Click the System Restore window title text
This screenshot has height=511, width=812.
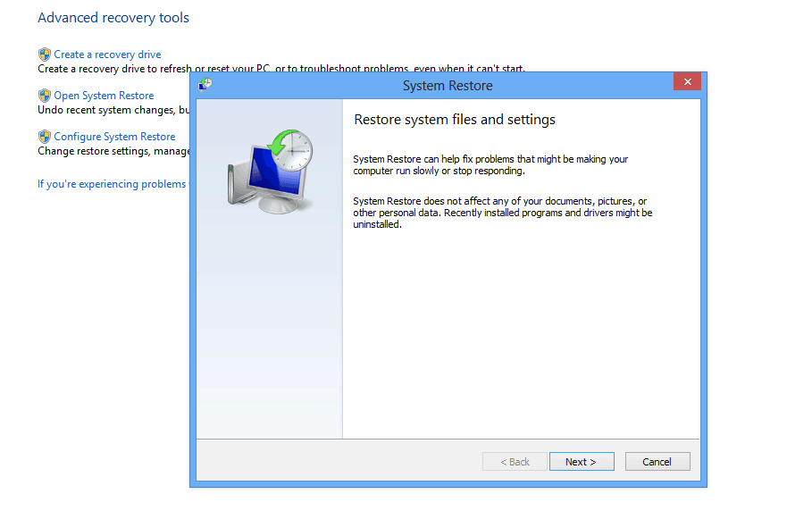pos(448,86)
